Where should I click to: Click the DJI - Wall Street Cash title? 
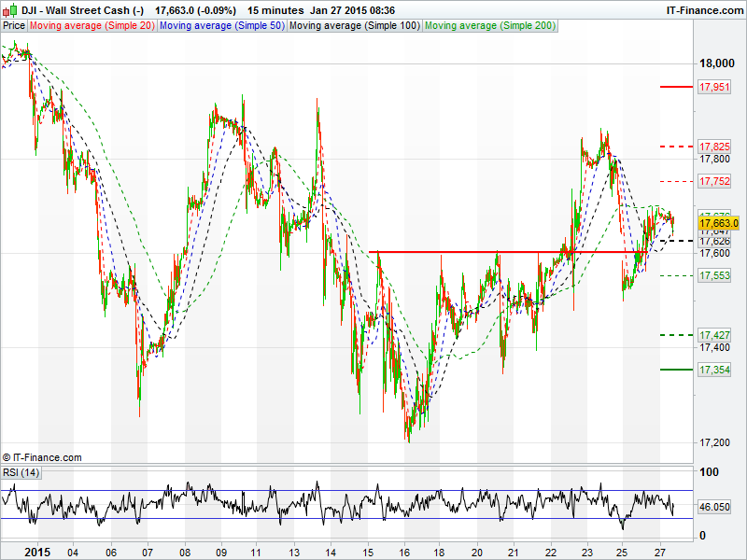pyautogui.click(x=82, y=9)
